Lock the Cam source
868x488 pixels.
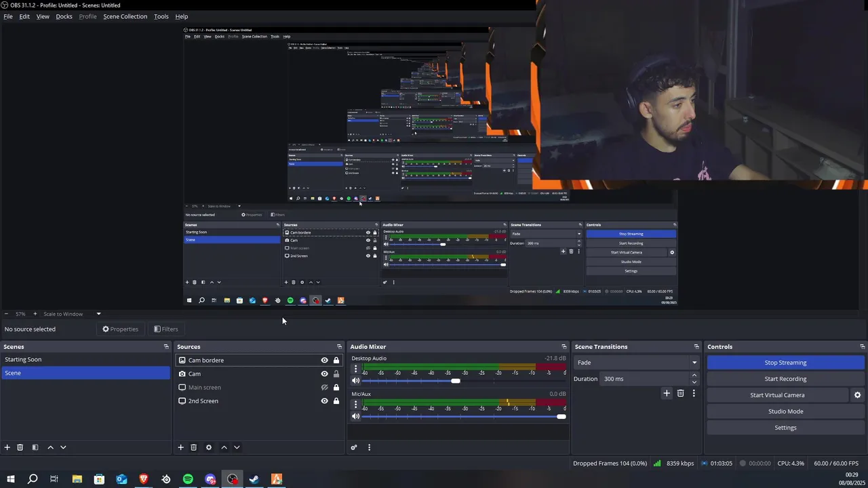[x=336, y=374]
